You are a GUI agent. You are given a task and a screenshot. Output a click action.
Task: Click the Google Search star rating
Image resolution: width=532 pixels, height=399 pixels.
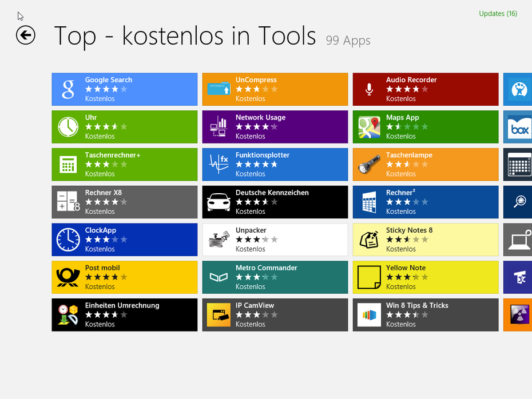coord(106,89)
